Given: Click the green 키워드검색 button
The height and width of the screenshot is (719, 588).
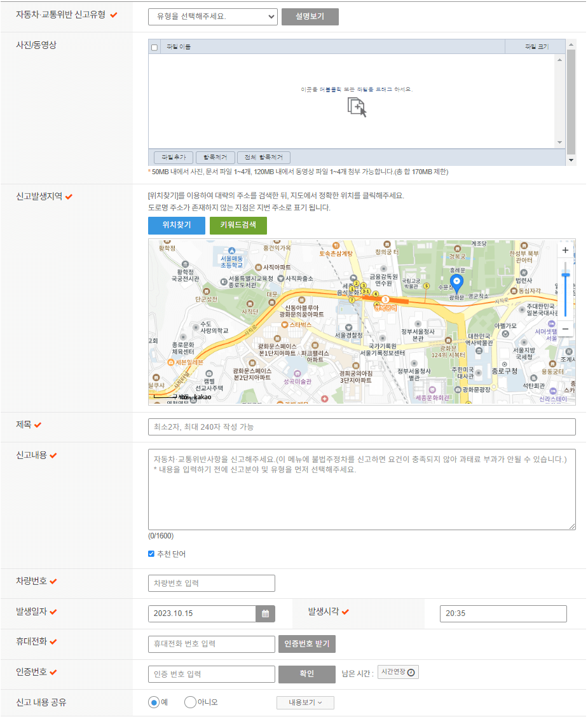Looking at the screenshot, I should 238,225.
